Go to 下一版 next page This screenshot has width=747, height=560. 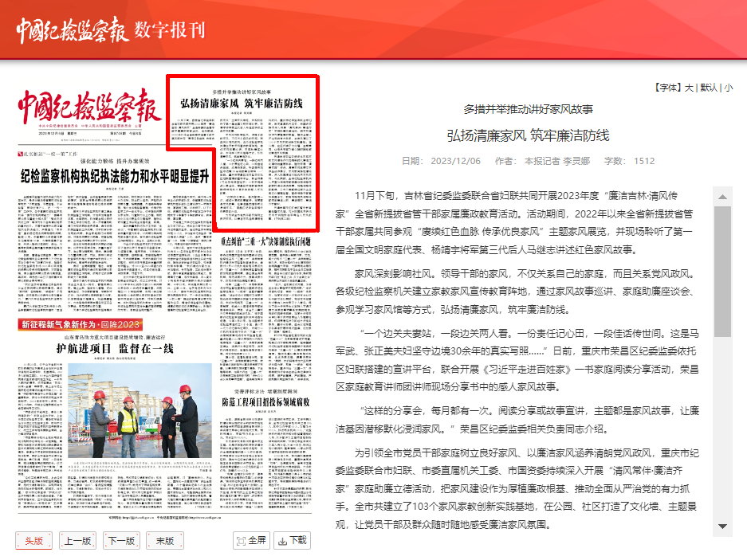(x=121, y=540)
